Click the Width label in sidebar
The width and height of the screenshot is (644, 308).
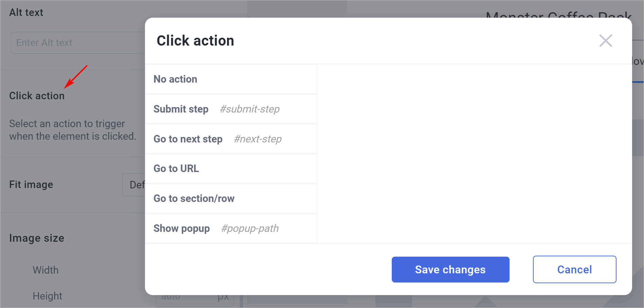[x=45, y=270]
